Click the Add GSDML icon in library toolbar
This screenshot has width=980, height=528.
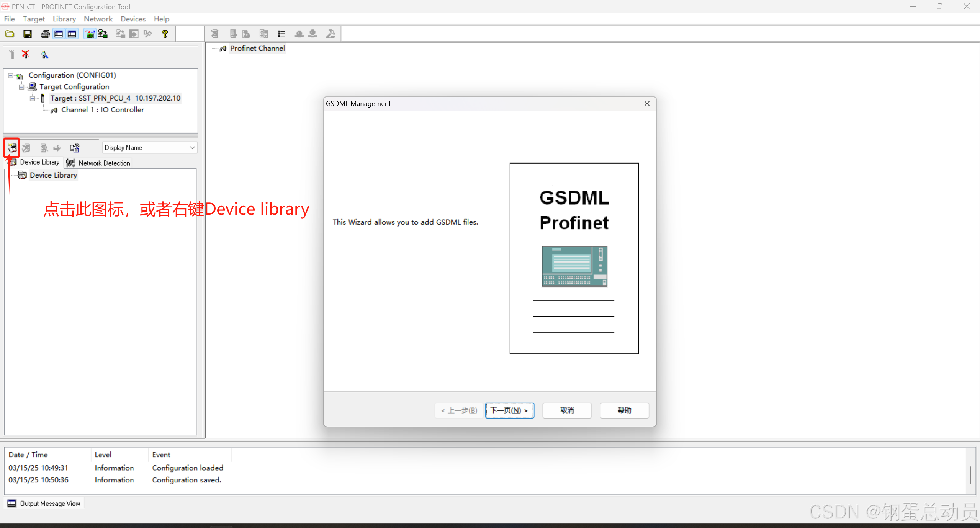click(x=12, y=148)
